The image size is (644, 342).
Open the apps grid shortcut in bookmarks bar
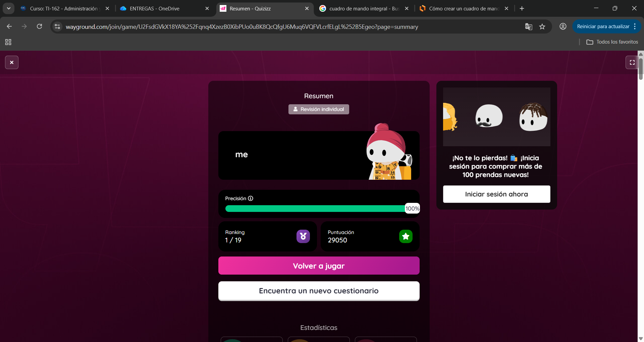coord(8,42)
